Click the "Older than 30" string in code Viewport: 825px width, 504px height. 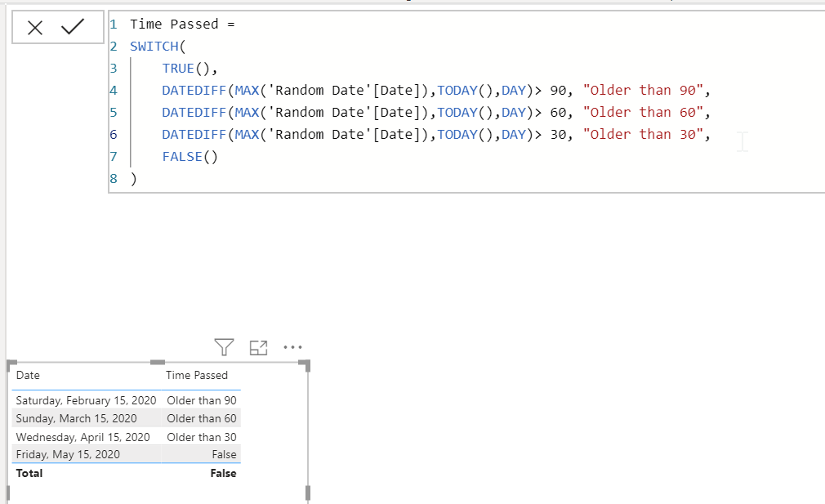[x=643, y=135]
